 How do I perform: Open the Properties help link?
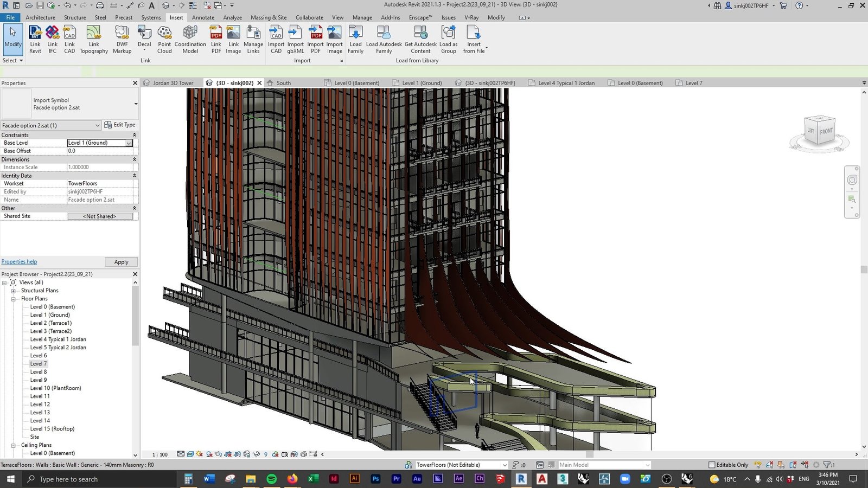tap(19, 261)
